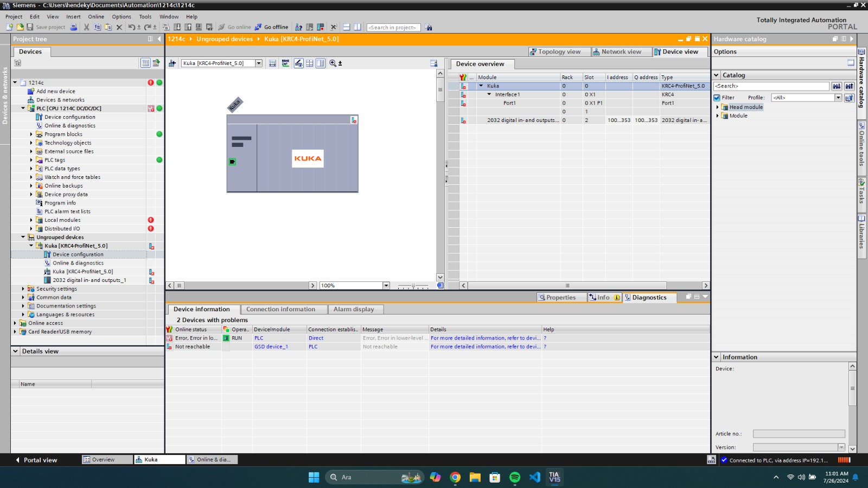This screenshot has width=868, height=488.
Task: Click the Undo arrow icon
Action: tap(132, 27)
